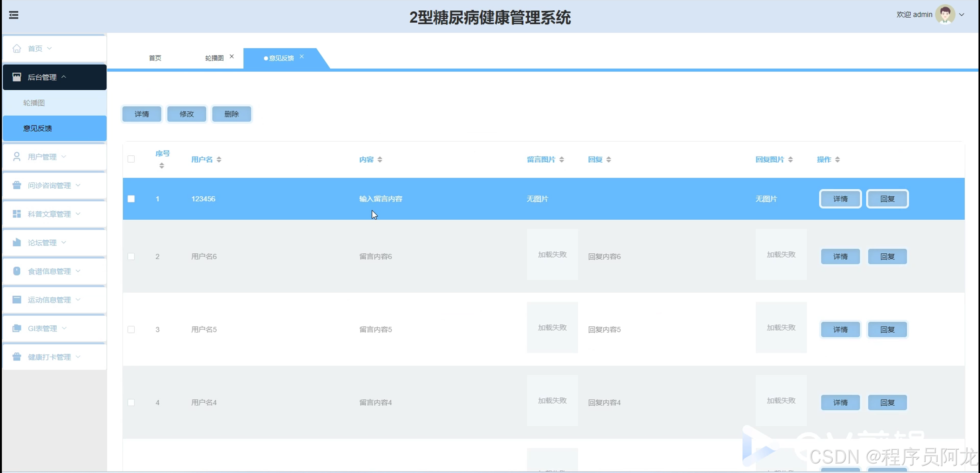Click 回复 button for 用户名6 row
980x473 pixels.
pos(887,256)
